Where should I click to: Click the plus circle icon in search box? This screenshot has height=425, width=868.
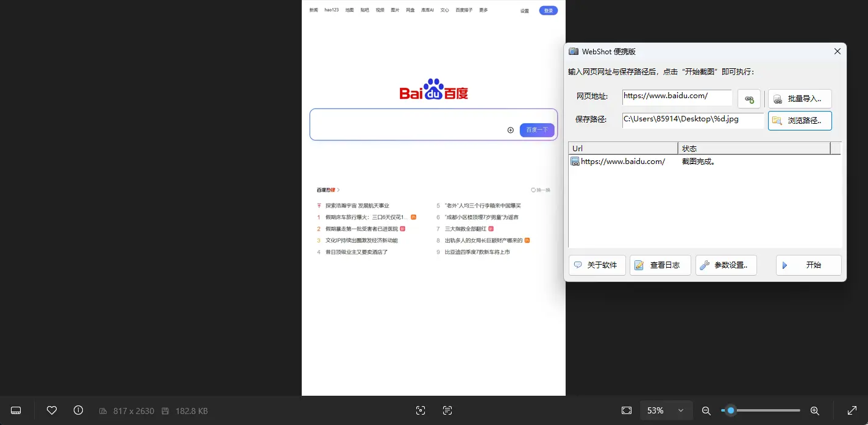[510, 130]
